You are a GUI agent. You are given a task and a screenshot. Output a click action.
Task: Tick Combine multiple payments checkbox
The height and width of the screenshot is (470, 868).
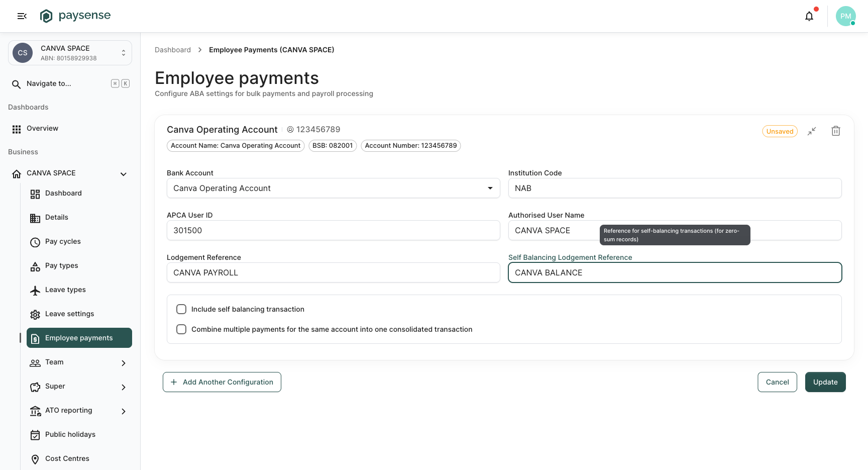181,329
